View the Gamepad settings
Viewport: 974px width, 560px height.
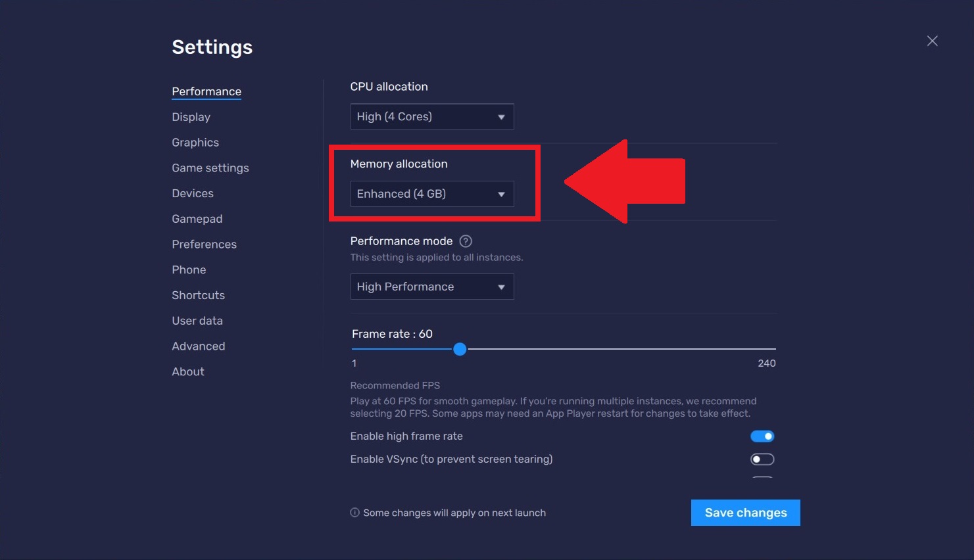click(x=197, y=218)
